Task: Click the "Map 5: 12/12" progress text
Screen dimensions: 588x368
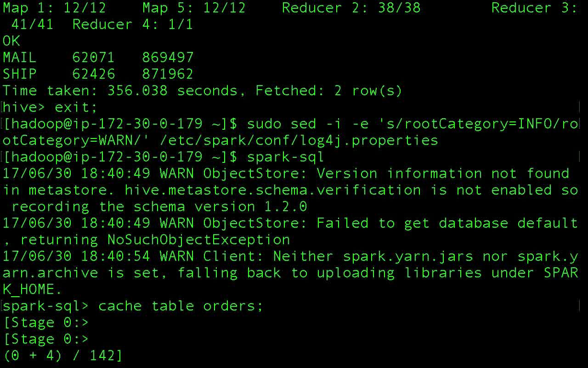Action: coord(194,8)
